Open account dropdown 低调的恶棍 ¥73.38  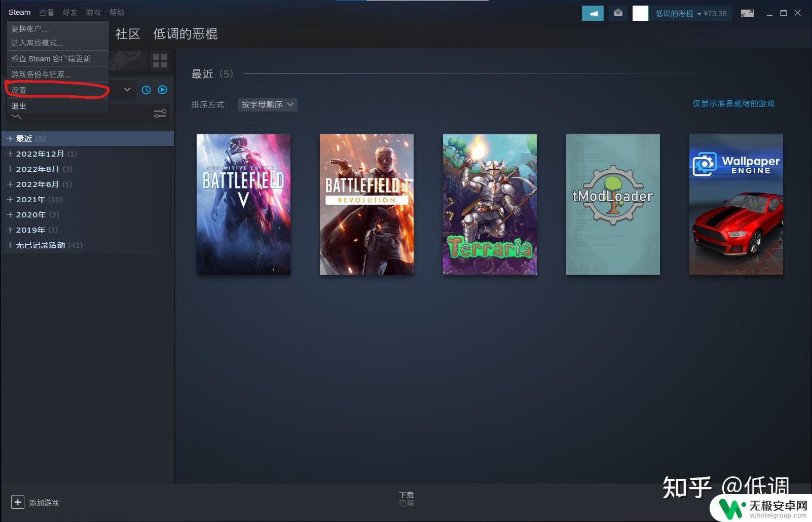coord(691,14)
